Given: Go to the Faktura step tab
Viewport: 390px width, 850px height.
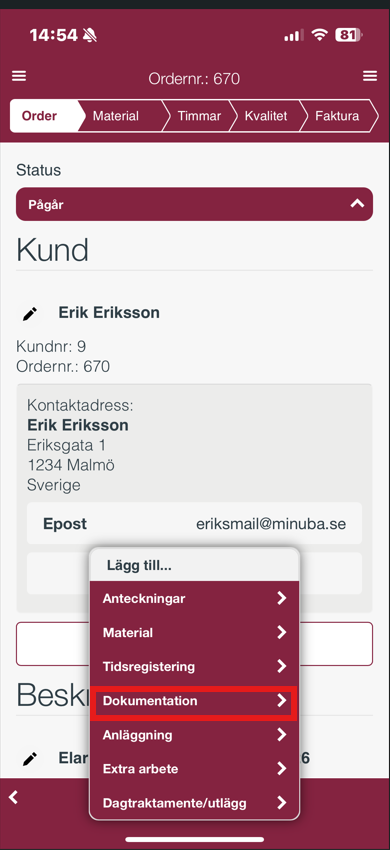Looking at the screenshot, I should click(337, 116).
